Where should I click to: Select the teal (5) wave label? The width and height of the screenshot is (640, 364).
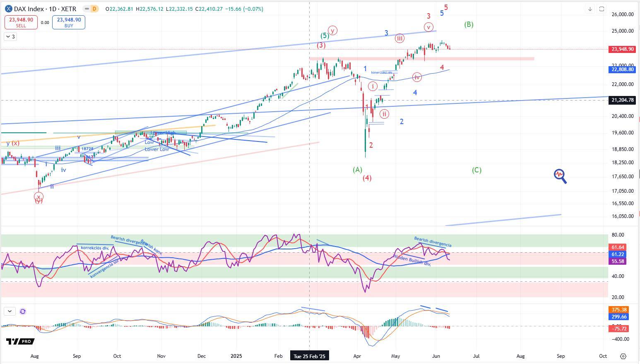[325, 36]
